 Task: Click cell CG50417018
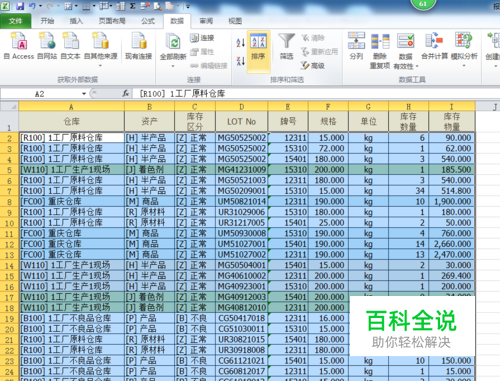tap(242, 318)
